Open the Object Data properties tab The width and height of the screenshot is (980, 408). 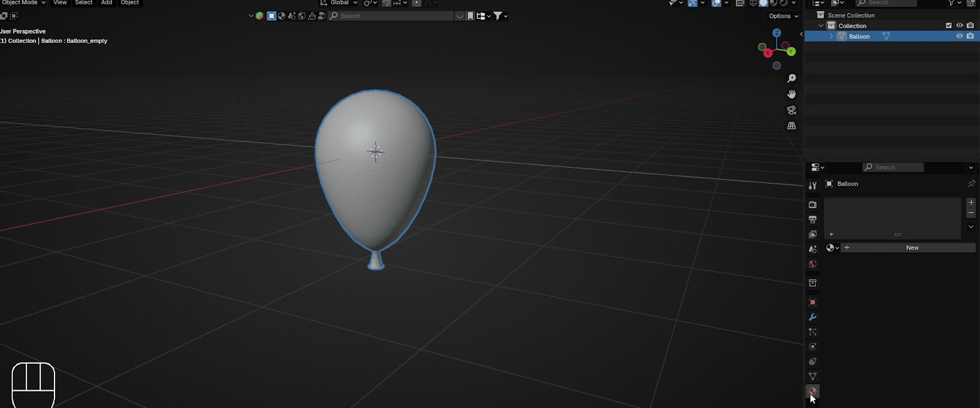[813, 376]
